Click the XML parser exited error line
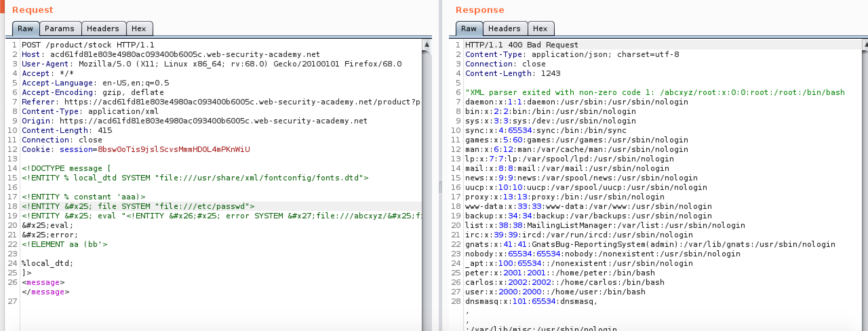This screenshot has height=331, width=868. [655, 92]
